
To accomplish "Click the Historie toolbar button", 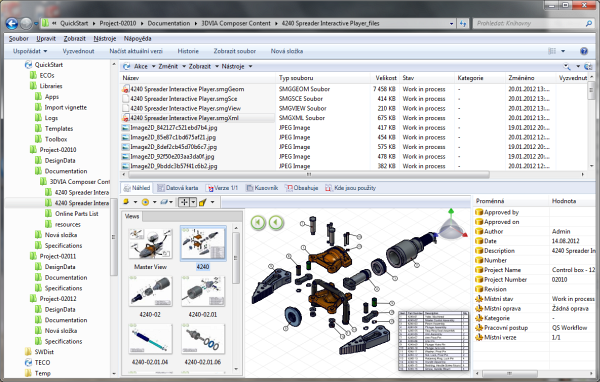I will [x=188, y=51].
